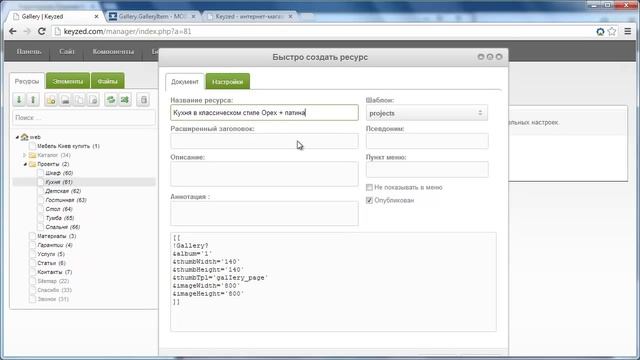Select Мебель Киев купить (1) in the tree

tap(68, 146)
